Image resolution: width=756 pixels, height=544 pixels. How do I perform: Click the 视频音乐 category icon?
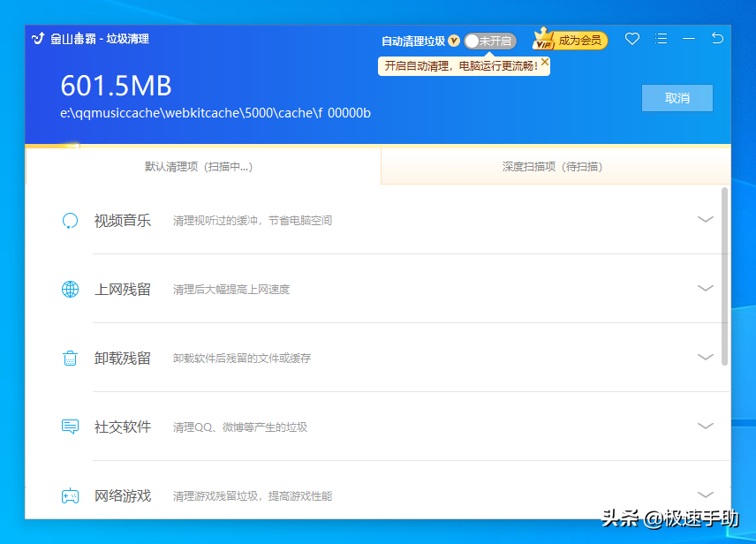(70, 220)
